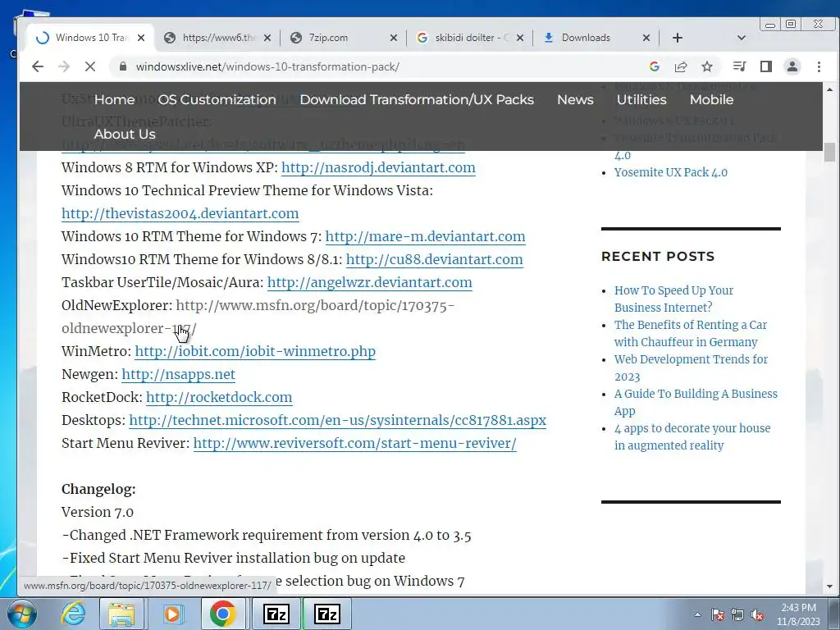Image resolution: width=840 pixels, height=630 pixels.
Task: Close the 7zip.com tab
Action: click(x=394, y=38)
